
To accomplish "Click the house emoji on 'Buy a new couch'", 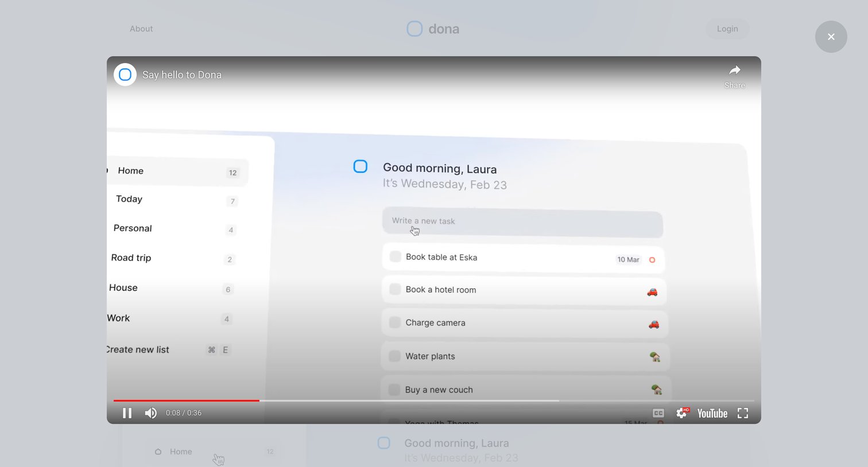I will click(x=657, y=390).
